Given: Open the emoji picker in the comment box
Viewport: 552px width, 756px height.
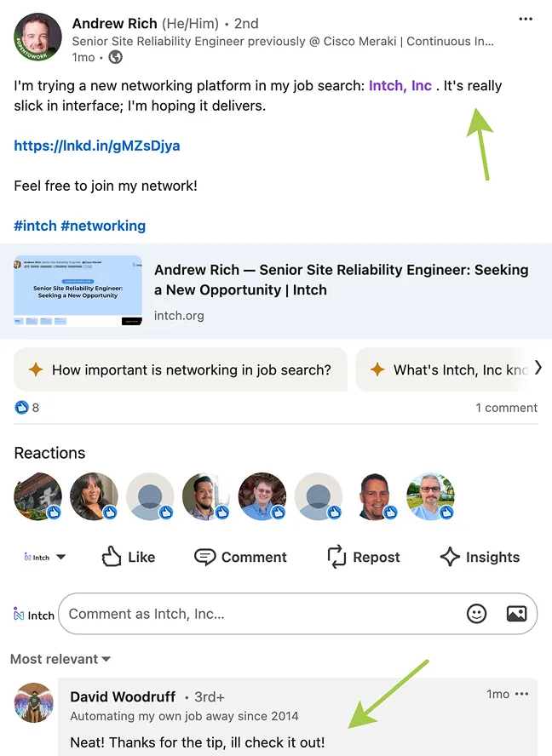Looking at the screenshot, I should (476, 613).
